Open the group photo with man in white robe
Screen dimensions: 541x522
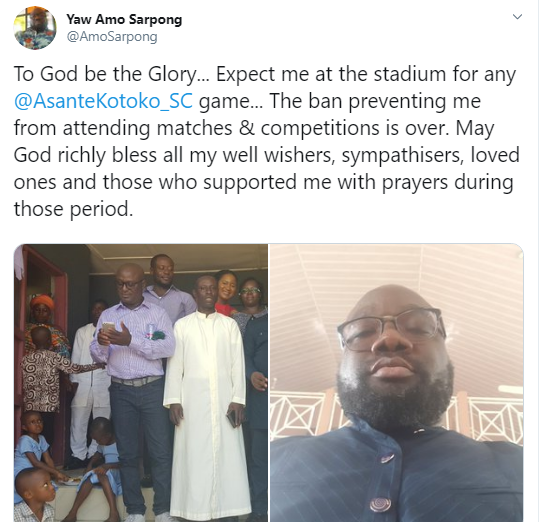[x=141, y=383]
